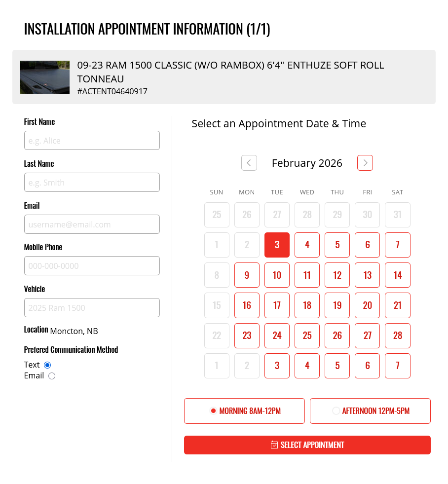Select February 12 on the calendar
Viewport: 448px width, 484px height.
(337, 275)
